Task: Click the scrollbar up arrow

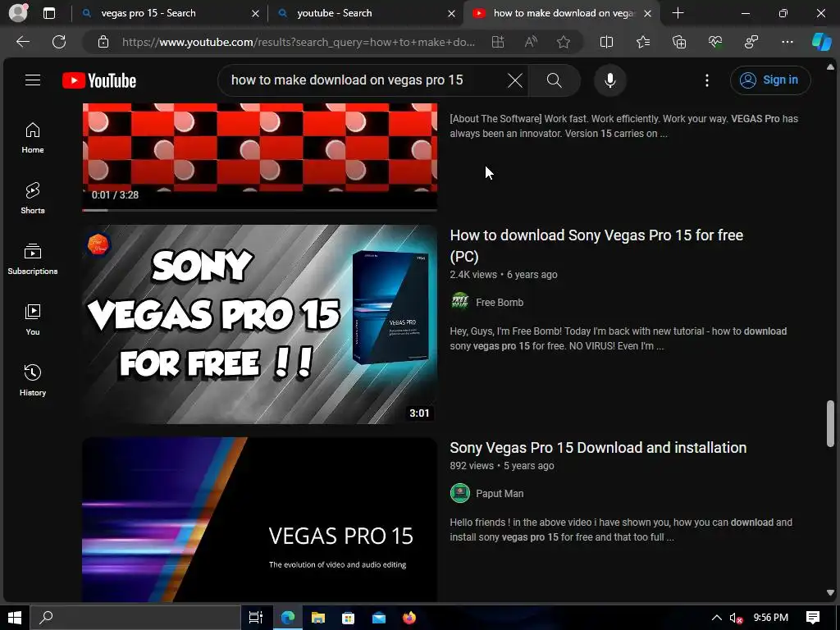Action: pyautogui.click(x=830, y=67)
